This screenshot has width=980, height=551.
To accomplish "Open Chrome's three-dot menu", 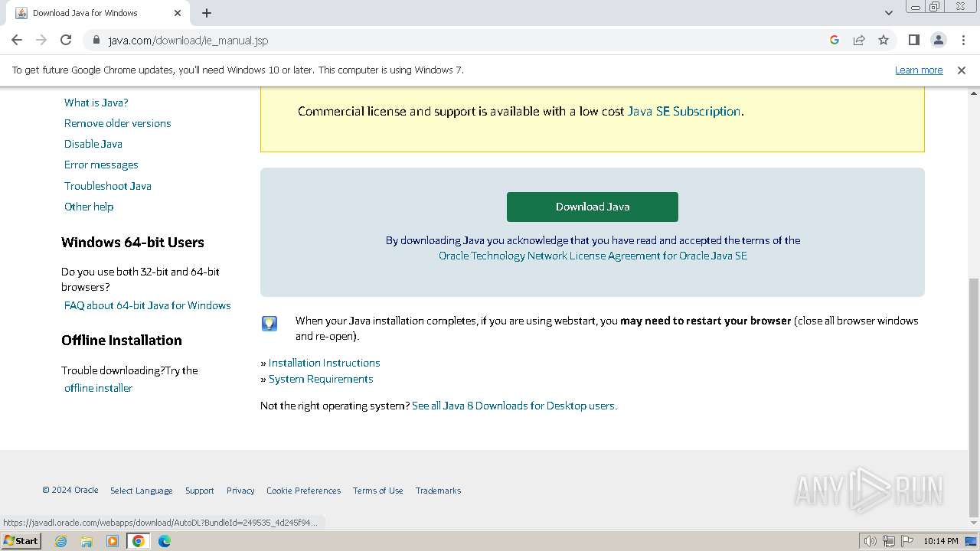I will point(963,40).
